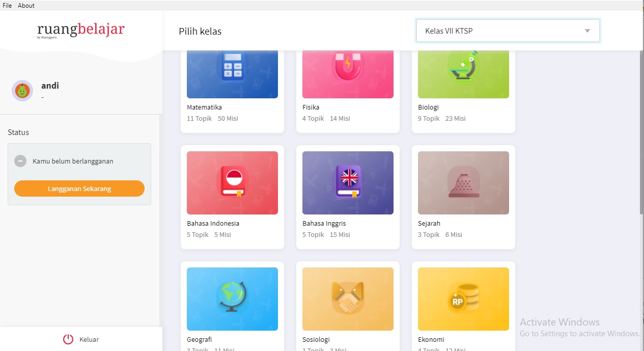Click andi's user avatar
The width and height of the screenshot is (644, 351).
coord(22,91)
